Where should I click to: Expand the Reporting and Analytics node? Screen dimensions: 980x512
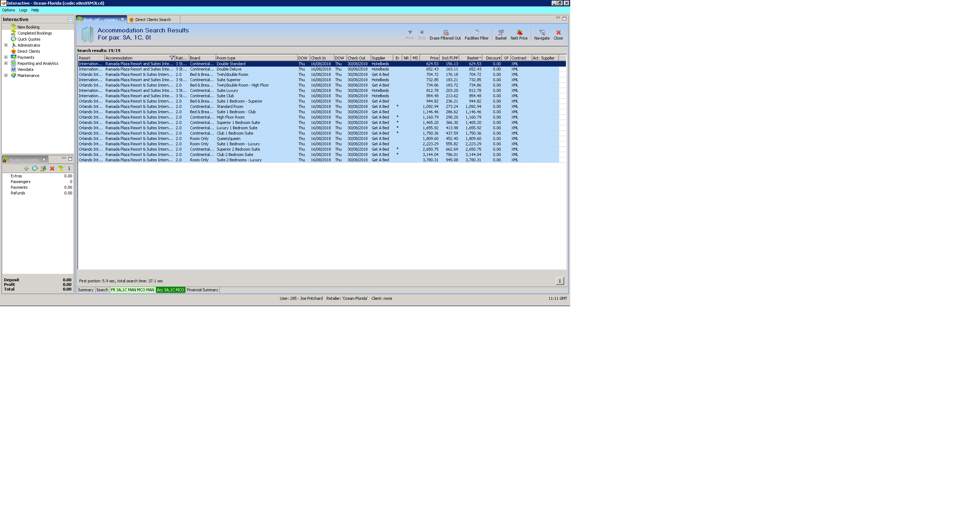6,63
